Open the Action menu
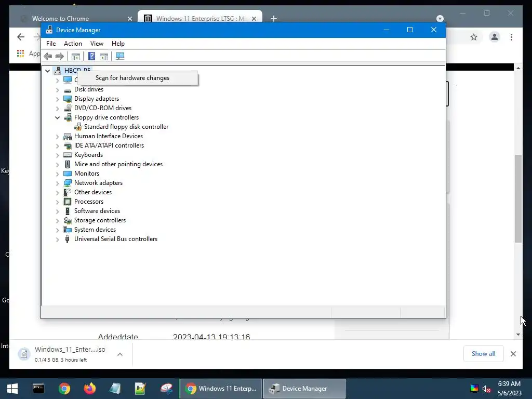Viewport: 532px width, 399px height. 73,44
